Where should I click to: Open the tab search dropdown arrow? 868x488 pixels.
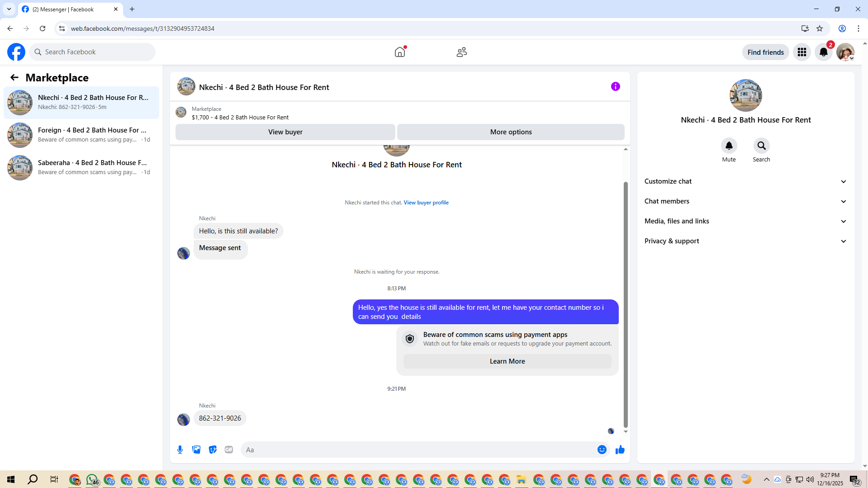9,9
